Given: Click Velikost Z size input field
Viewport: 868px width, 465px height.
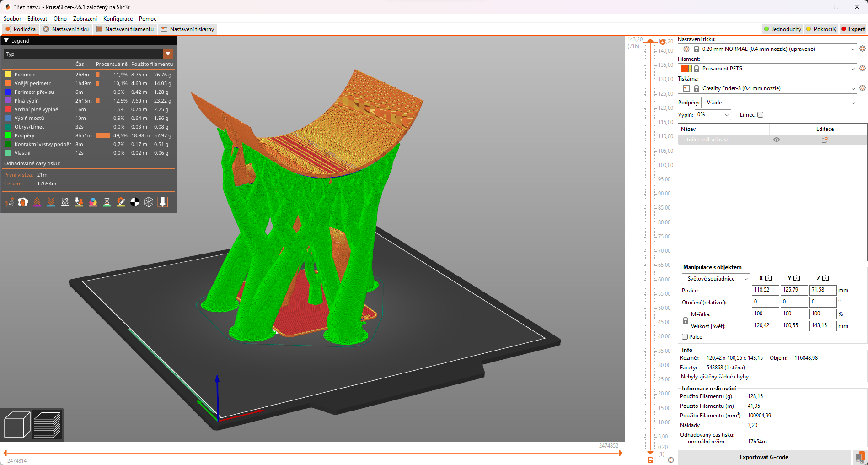Looking at the screenshot, I should click(823, 326).
